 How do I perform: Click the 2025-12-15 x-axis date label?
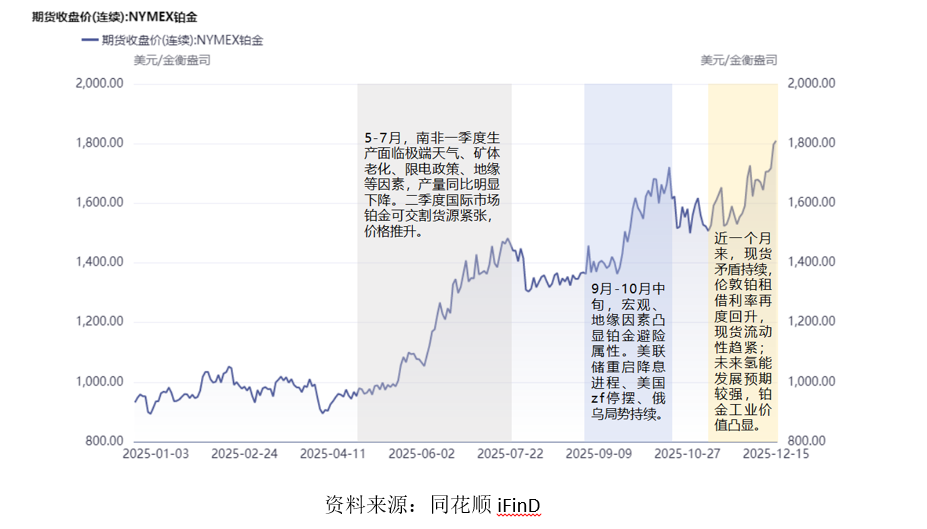tap(776, 454)
